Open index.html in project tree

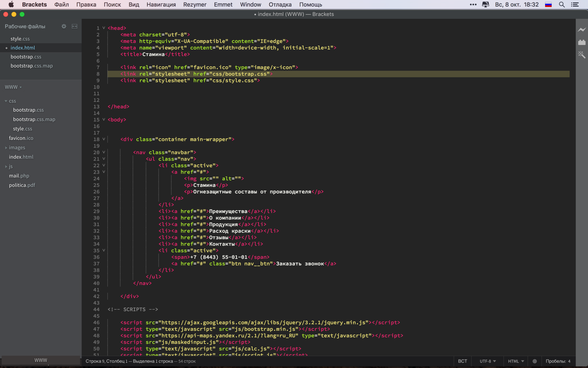click(21, 157)
